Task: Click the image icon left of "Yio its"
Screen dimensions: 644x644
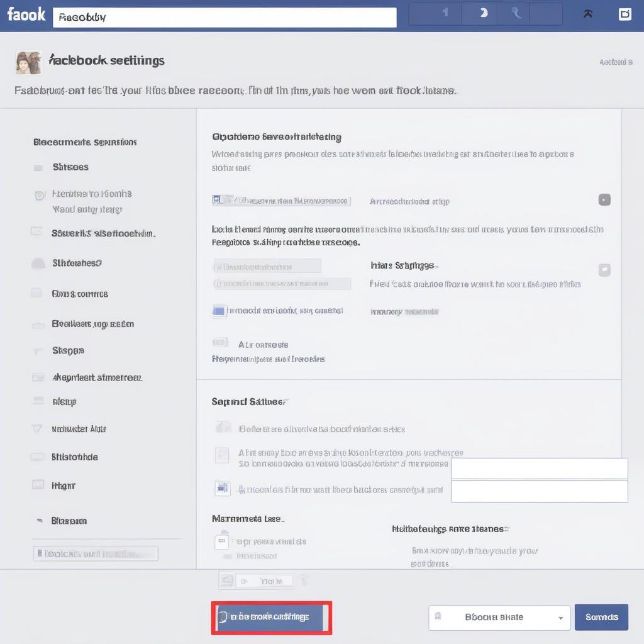Action: coord(227,580)
